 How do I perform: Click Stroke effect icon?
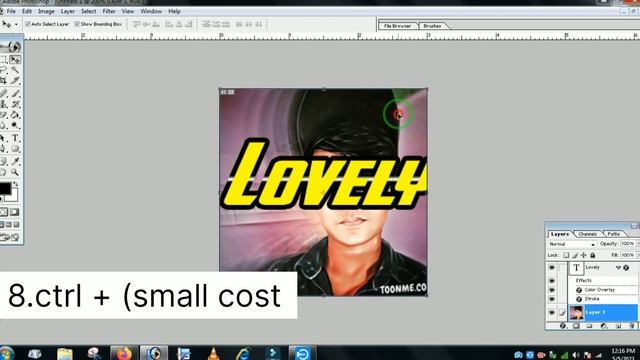pyautogui.click(x=579, y=299)
